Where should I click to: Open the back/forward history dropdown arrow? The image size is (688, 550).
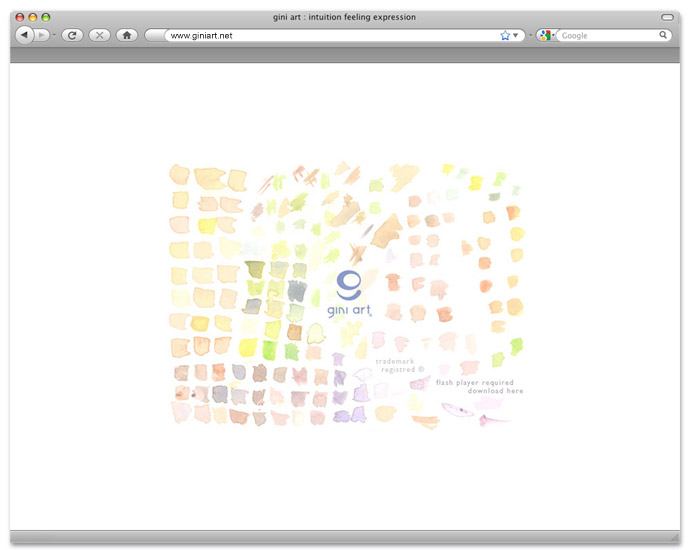[x=54, y=35]
